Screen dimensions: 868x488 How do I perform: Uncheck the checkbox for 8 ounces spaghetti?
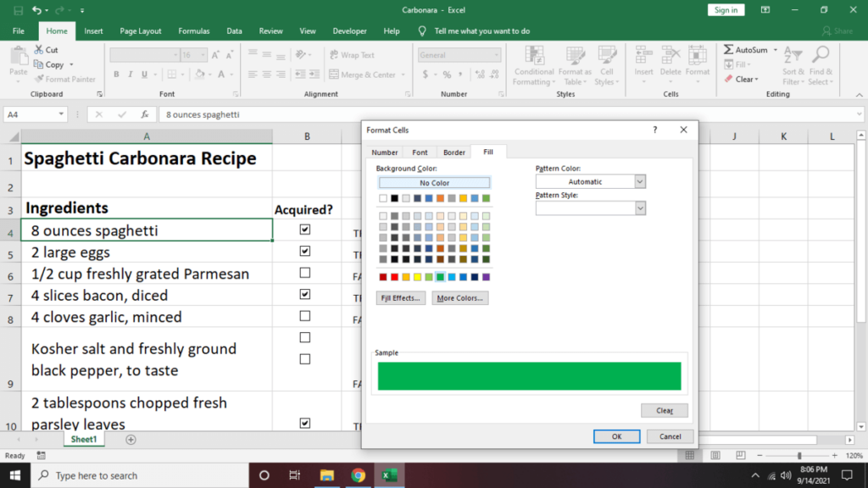pos(305,230)
